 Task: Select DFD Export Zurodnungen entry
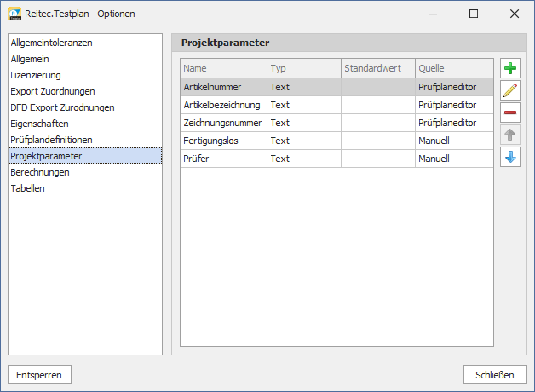click(62, 107)
